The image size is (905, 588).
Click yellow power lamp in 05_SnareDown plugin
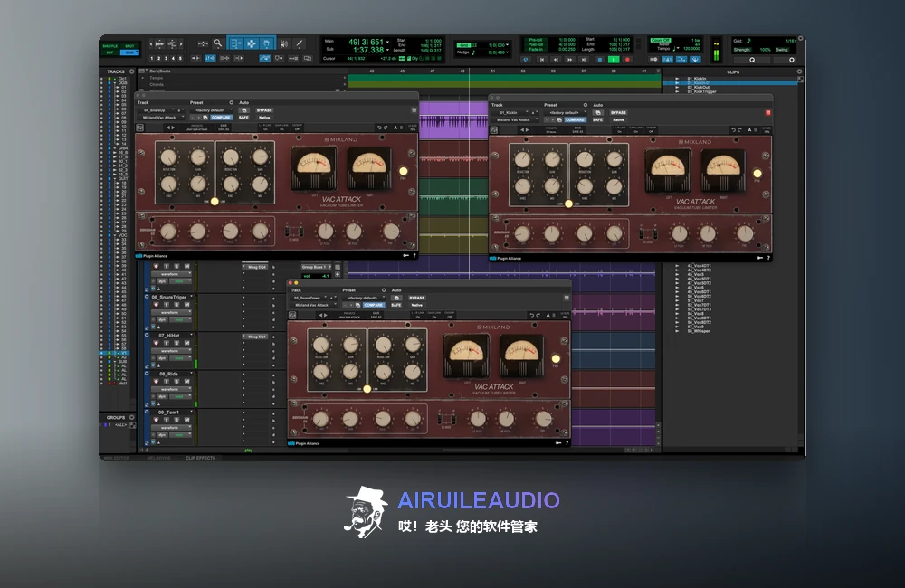pos(556,358)
